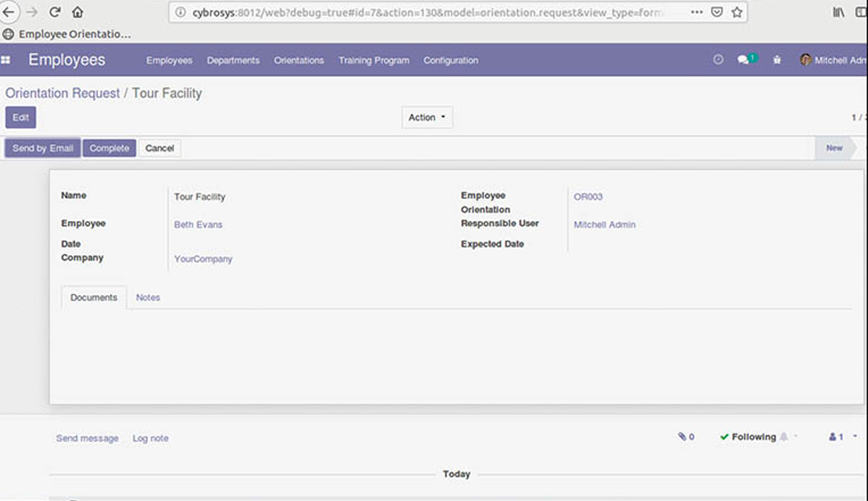Image resolution: width=868 pixels, height=501 pixels.
Task: Click Send by Email
Action: click(43, 148)
